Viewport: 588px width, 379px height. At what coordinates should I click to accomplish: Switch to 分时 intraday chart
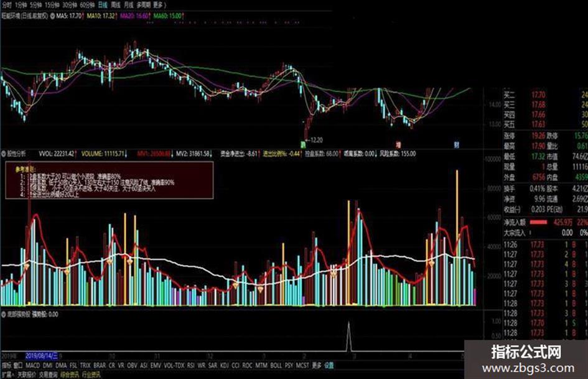click(x=7, y=5)
